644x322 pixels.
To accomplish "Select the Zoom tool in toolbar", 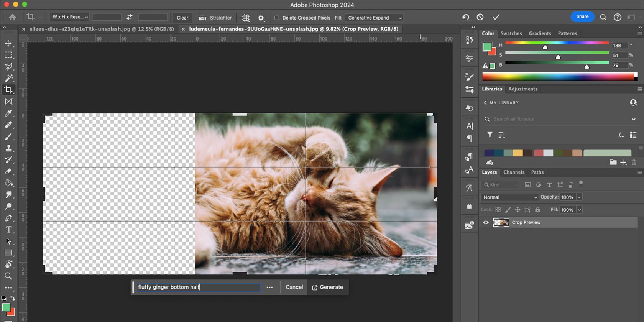I will pyautogui.click(x=8, y=276).
